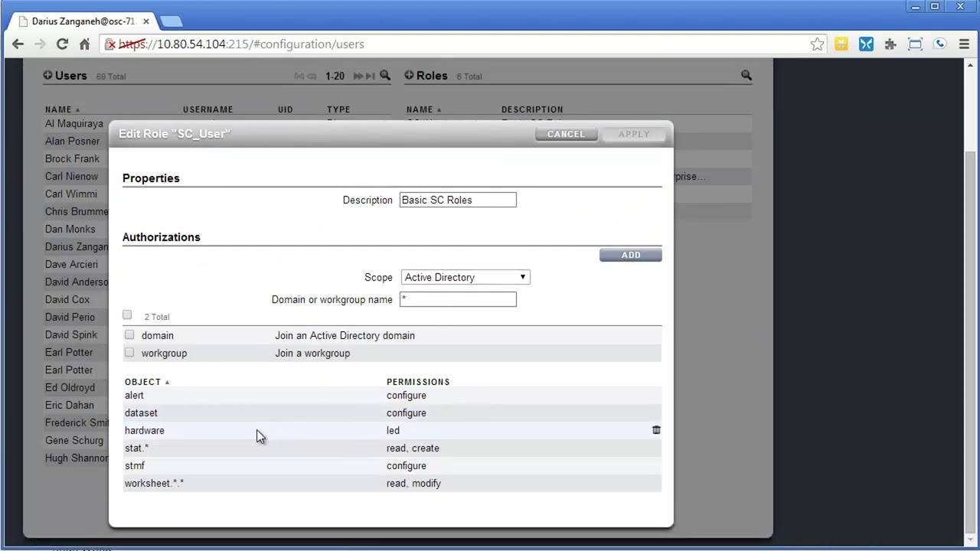980x551 pixels.
Task: Search users with the magnifier icon
Action: (x=385, y=75)
